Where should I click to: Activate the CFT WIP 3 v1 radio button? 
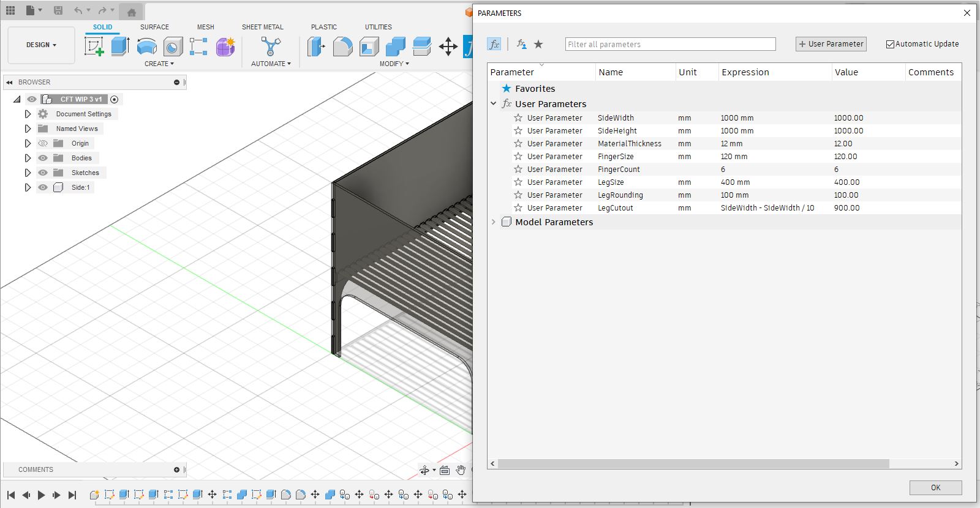tap(114, 99)
